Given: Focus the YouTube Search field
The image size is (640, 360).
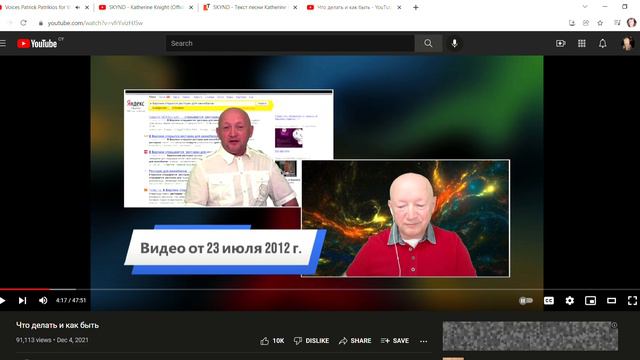Looking at the screenshot, I should click(x=290, y=43).
